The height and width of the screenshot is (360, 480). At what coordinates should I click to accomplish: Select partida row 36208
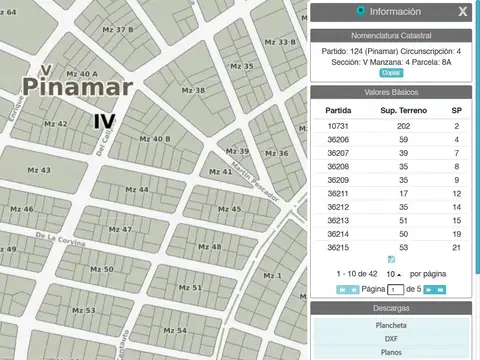(x=391, y=167)
